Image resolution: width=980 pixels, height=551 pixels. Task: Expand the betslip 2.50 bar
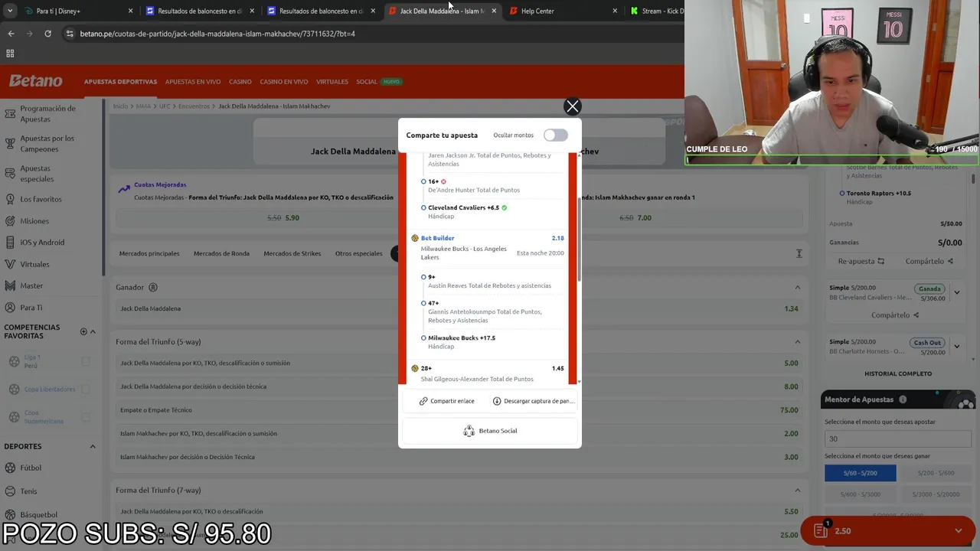889,530
